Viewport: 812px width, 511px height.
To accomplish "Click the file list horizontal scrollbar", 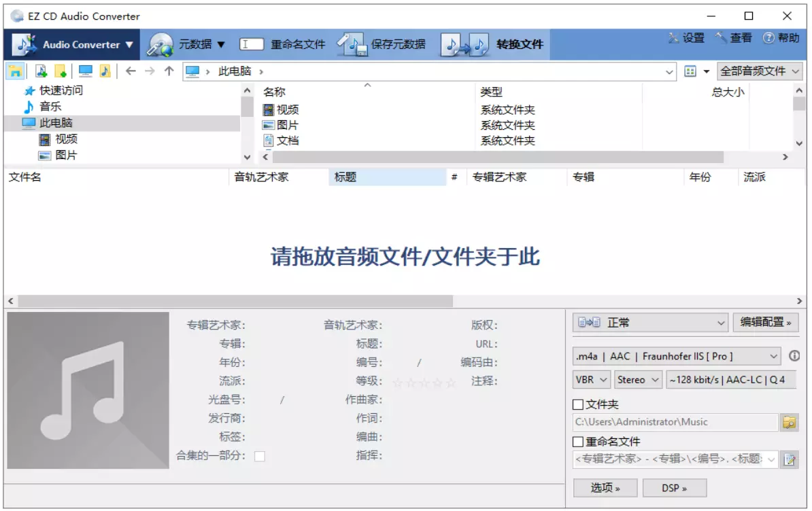I will pos(235,301).
